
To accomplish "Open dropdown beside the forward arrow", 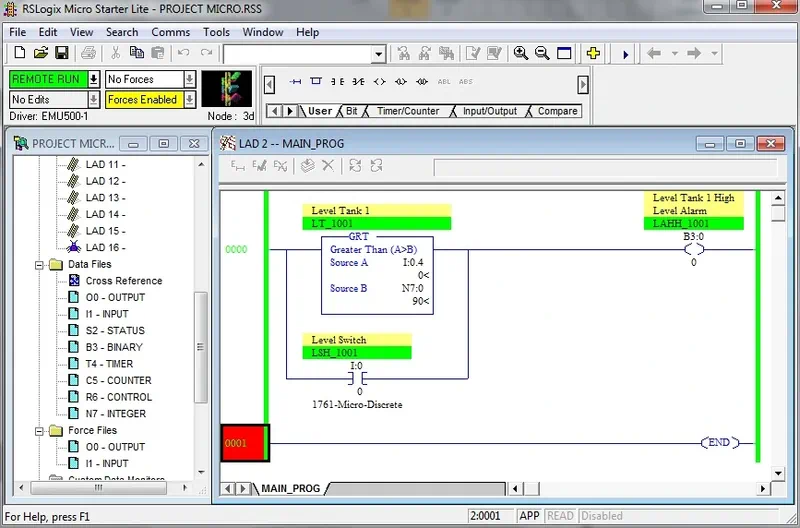I will click(x=714, y=53).
